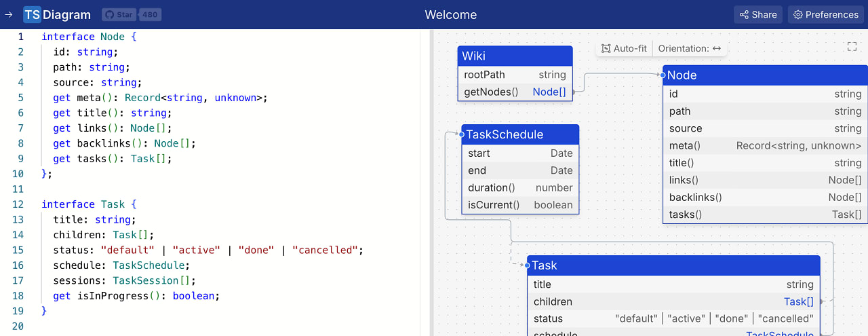The image size is (868, 336).
Task: Select the TaskSchedule node header
Action: coord(520,134)
